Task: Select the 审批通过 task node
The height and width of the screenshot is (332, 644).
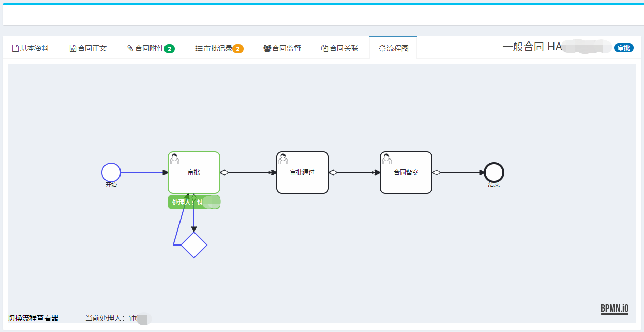Action: (x=303, y=172)
